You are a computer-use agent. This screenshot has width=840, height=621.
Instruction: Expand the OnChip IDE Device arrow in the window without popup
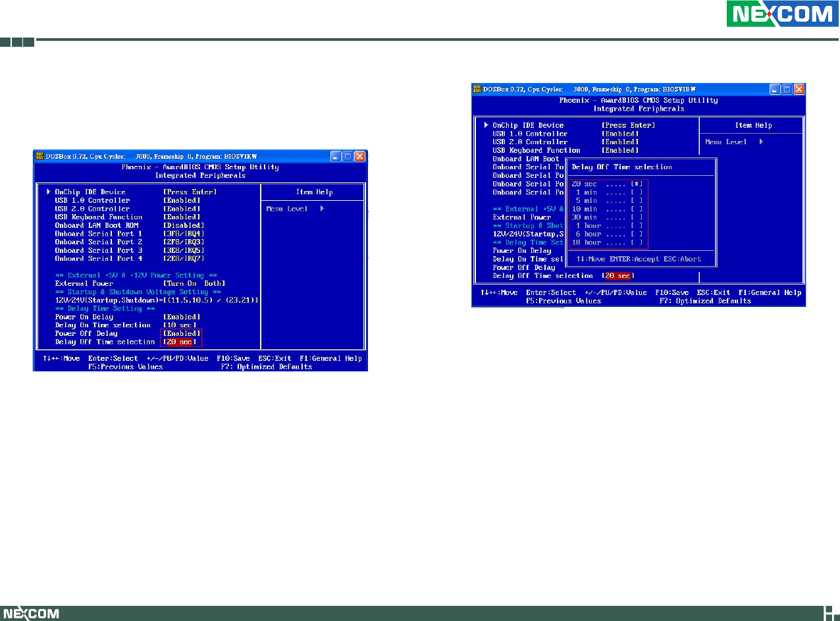coord(48,192)
